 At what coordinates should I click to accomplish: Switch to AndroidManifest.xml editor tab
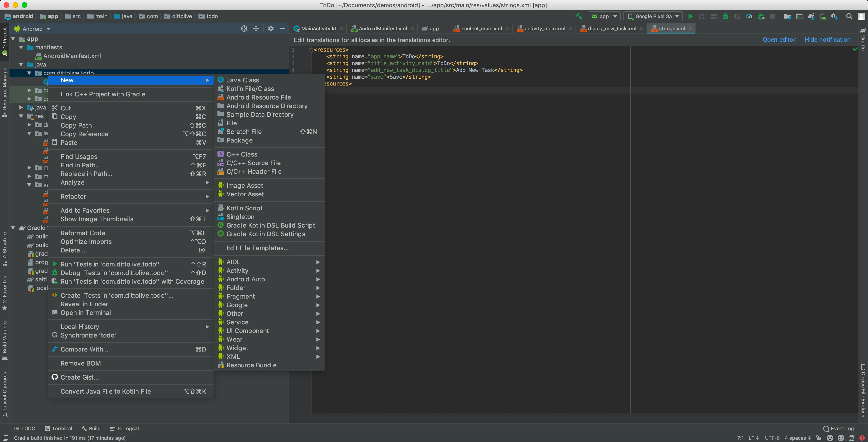(x=382, y=29)
